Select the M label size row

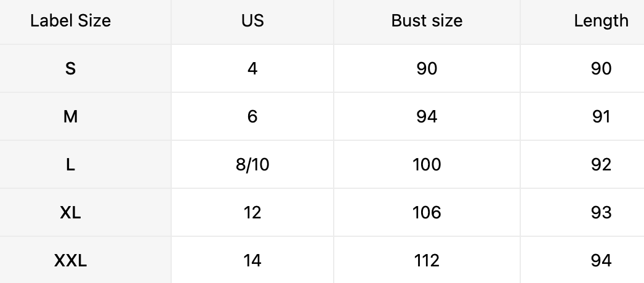click(x=71, y=116)
